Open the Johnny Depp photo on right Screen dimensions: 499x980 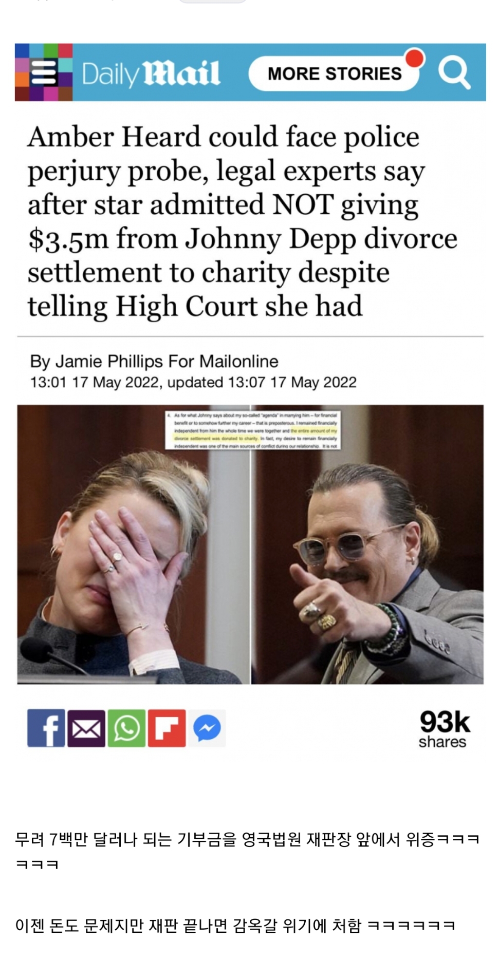pos(367,544)
